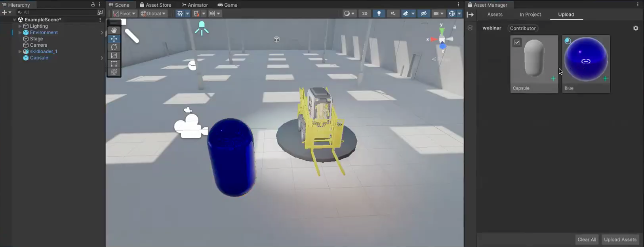The width and height of the screenshot is (644, 247).
Task: Select the Hand view tool
Action: (x=114, y=30)
